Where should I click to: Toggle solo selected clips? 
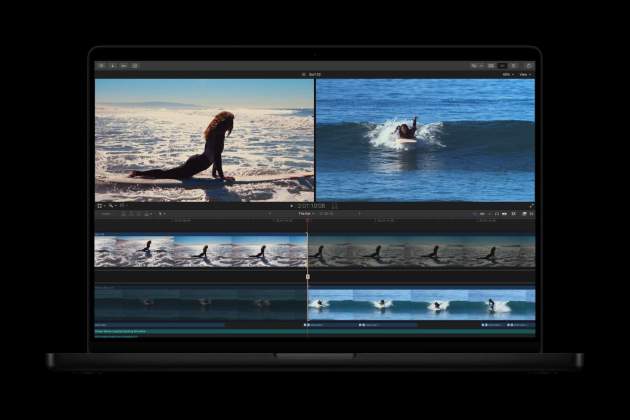(497, 214)
